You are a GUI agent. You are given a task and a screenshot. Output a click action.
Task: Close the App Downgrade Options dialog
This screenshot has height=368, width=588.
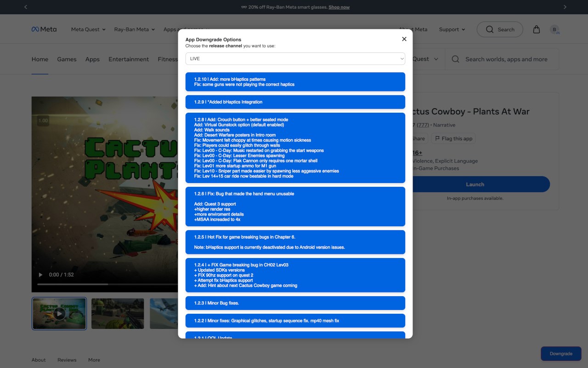point(404,39)
